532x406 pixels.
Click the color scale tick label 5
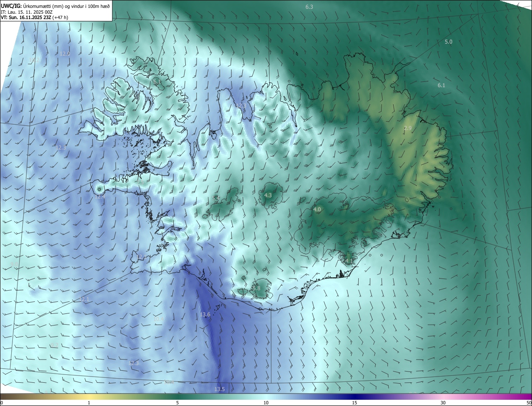click(x=177, y=403)
